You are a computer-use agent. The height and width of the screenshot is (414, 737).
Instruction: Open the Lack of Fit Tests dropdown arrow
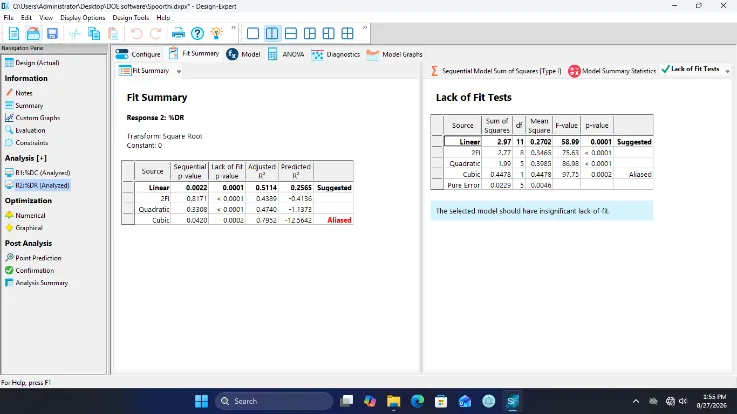pos(727,71)
